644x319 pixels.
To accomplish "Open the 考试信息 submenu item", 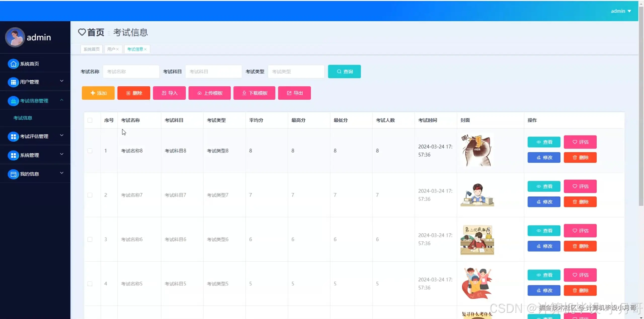I will point(23,118).
